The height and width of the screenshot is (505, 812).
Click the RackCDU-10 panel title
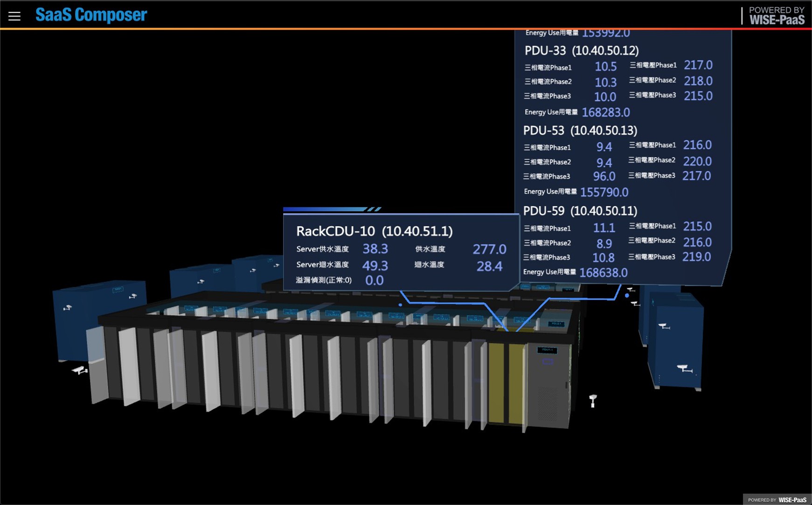374,231
